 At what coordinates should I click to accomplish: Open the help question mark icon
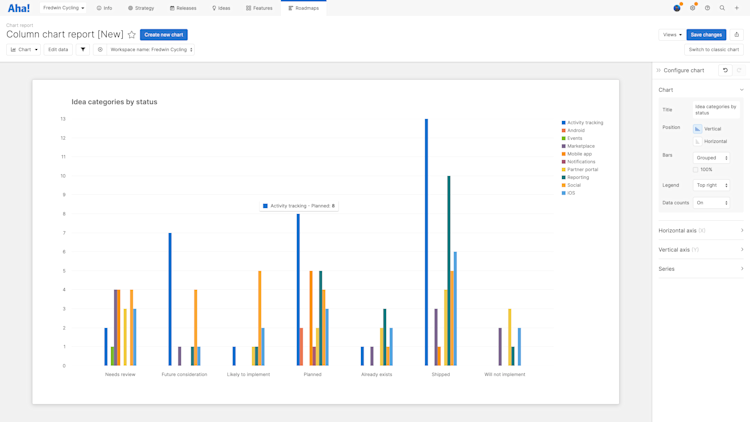coord(707,8)
